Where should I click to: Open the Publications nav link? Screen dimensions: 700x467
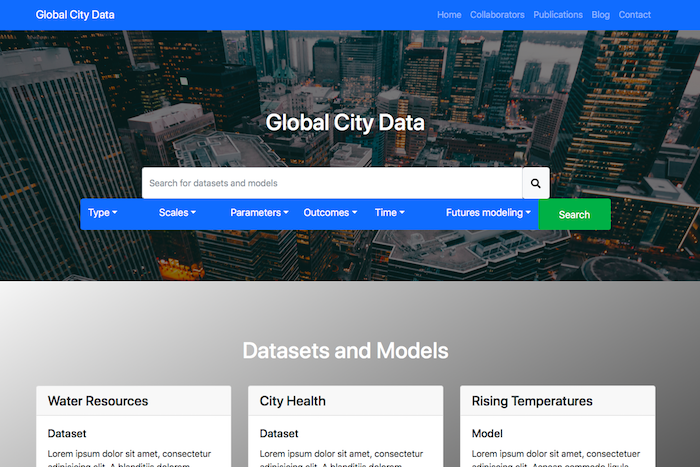tap(558, 15)
